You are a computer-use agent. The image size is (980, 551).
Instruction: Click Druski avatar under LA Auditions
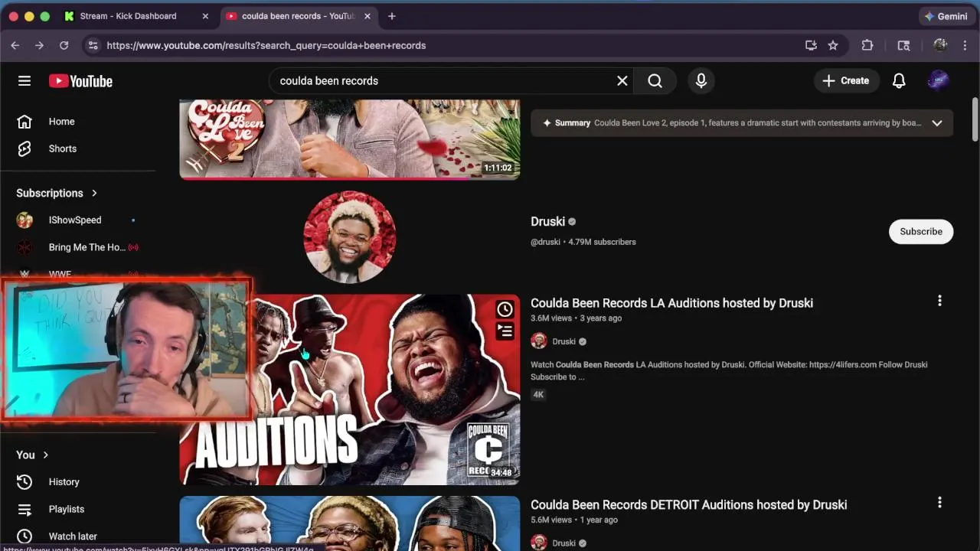(x=539, y=341)
